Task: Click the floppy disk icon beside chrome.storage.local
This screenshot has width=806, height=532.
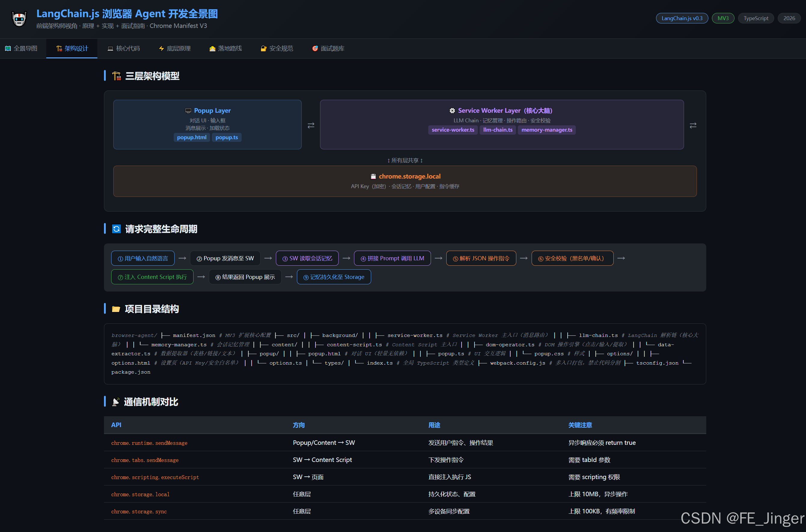Action: pos(373,176)
